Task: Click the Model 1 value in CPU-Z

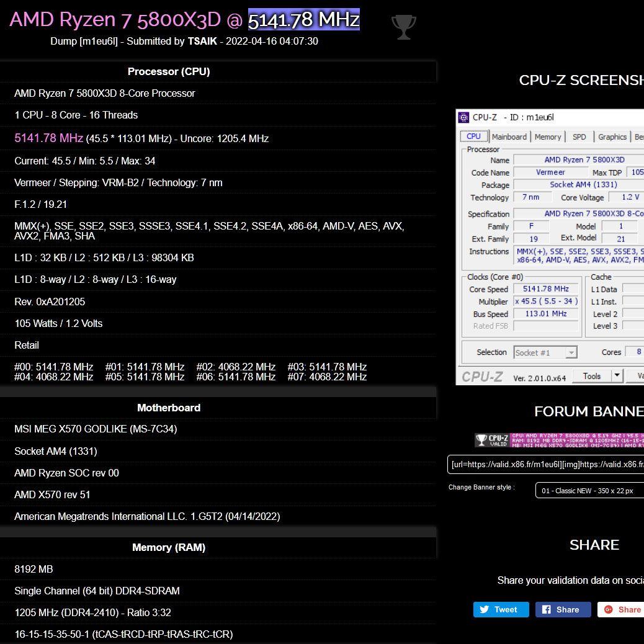Action: (620, 226)
